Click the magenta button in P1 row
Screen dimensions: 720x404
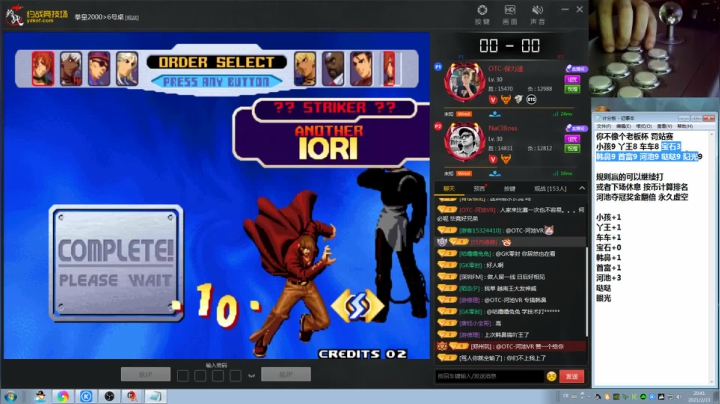(x=572, y=79)
